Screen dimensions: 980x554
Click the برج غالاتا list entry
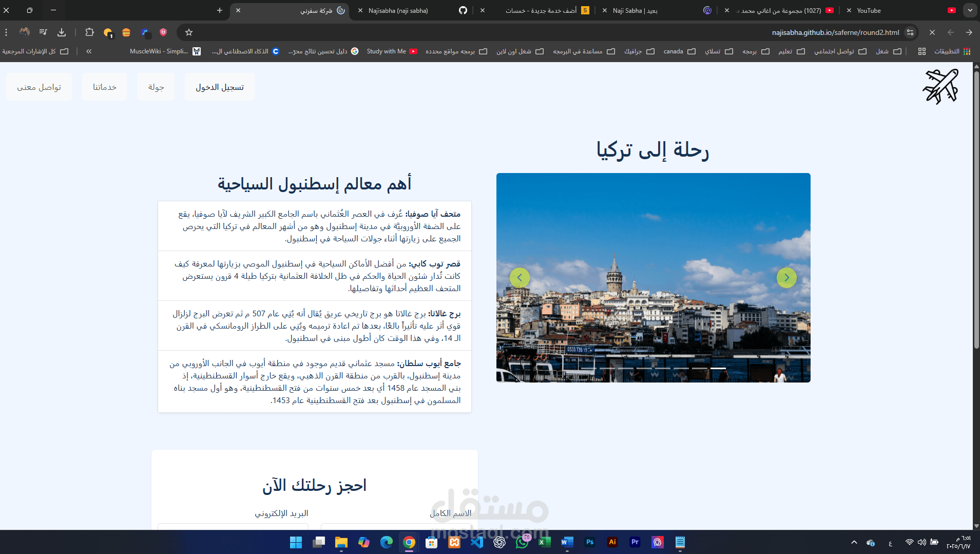click(315, 326)
